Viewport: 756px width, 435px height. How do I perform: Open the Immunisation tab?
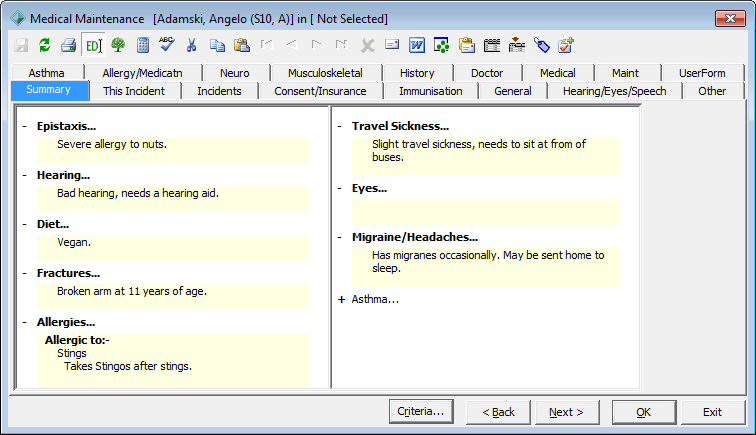pos(431,91)
